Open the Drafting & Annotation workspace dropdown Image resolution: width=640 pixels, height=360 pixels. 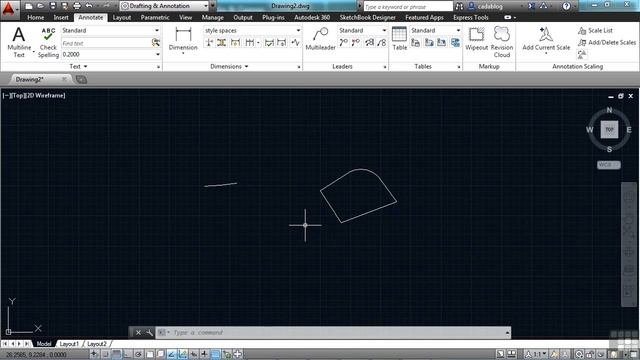[x=206, y=6]
